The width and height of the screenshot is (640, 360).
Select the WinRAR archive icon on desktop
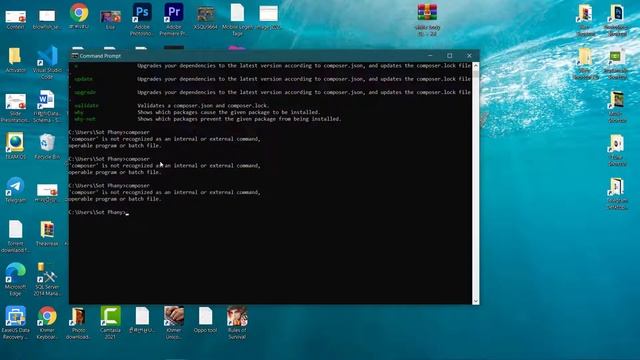tap(427, 20)
